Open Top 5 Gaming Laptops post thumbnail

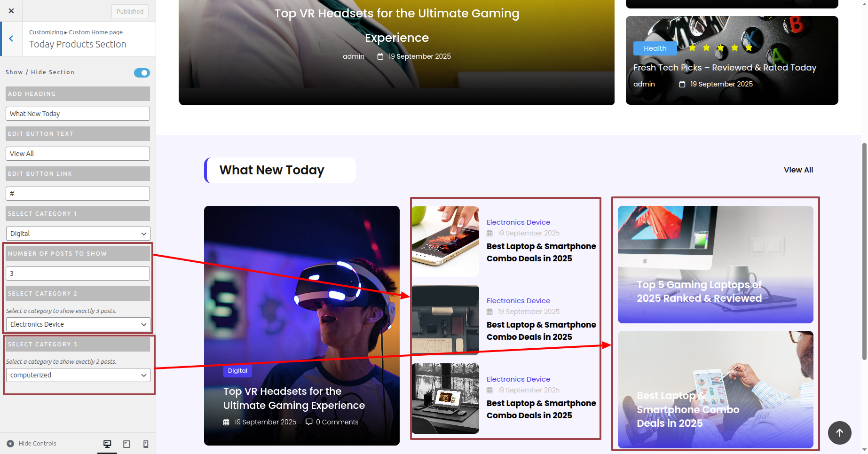click(x=715, y=264)
